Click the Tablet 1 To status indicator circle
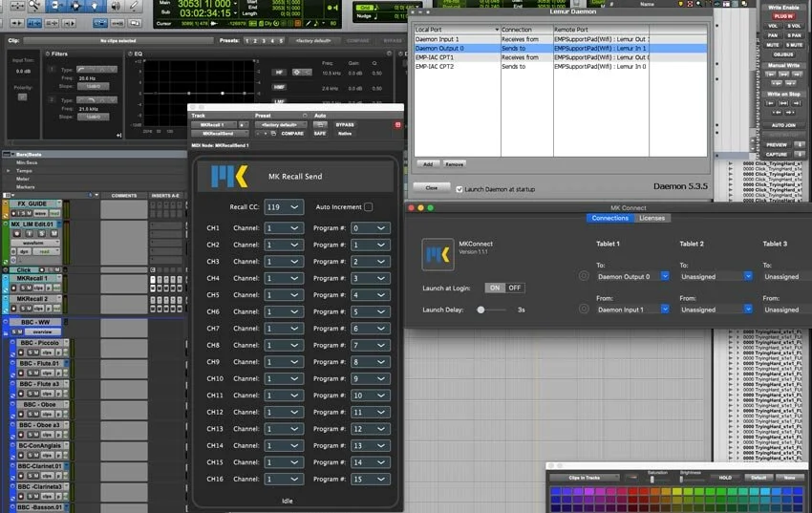 (x=584, y=276)
